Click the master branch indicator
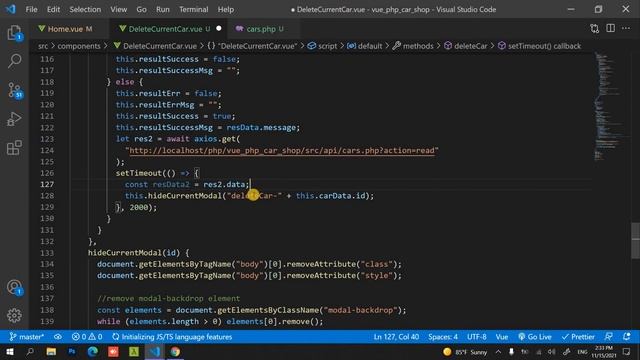640x360 pixels. 27,337
